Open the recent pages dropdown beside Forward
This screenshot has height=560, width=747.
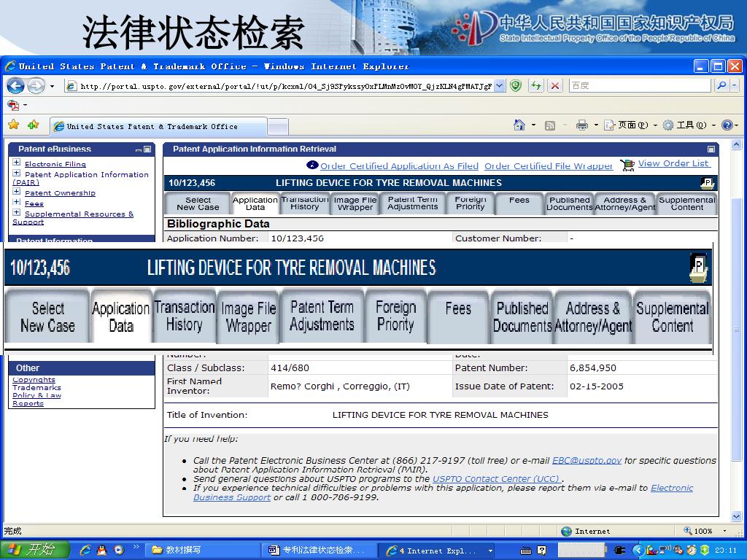click(x=52, y=86)
